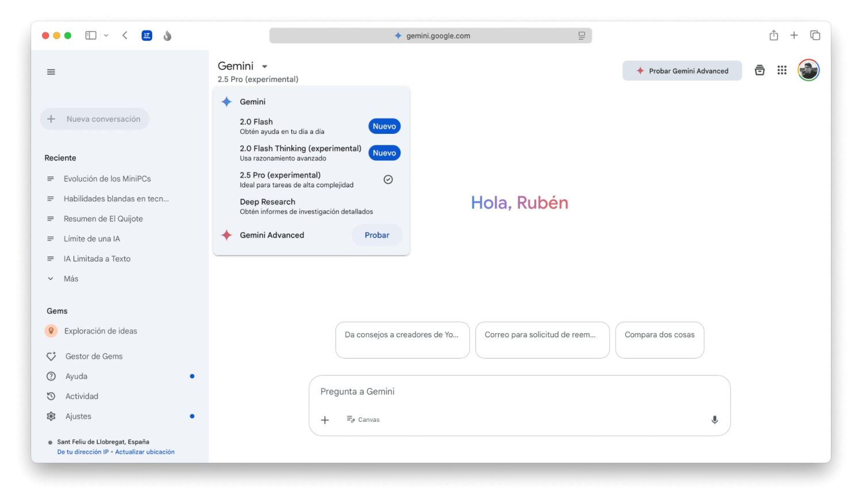Click the Ayuda question mark icon

click(51, 376)
